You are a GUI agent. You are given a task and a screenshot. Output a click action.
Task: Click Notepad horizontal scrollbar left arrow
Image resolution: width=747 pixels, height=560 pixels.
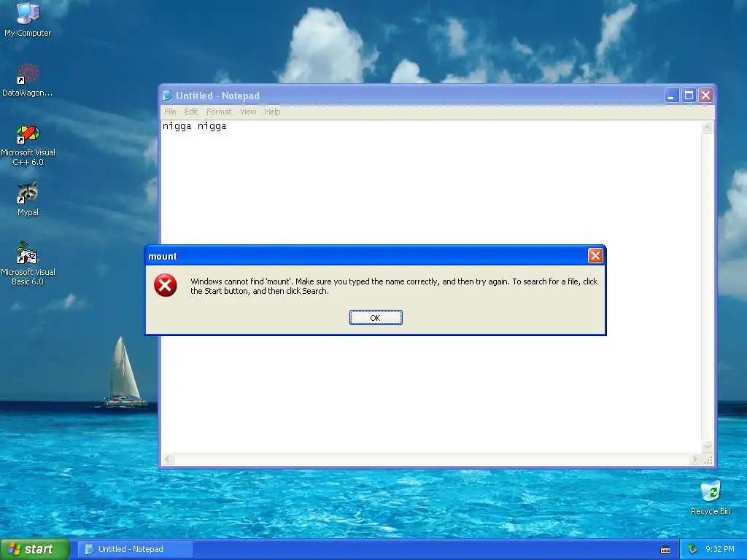(168, 459)
